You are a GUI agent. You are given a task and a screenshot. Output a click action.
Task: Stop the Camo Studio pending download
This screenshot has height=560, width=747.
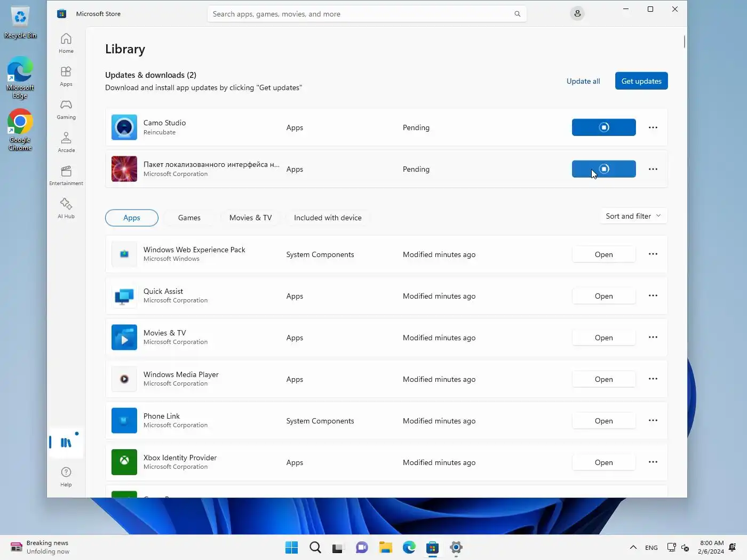604,127
